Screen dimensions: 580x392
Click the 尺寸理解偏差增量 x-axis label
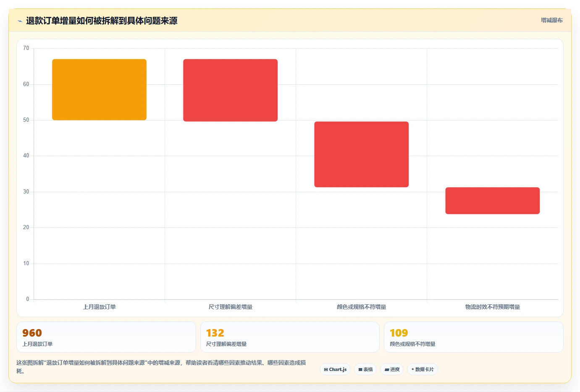pyautogui.click(x=230, y=307)
